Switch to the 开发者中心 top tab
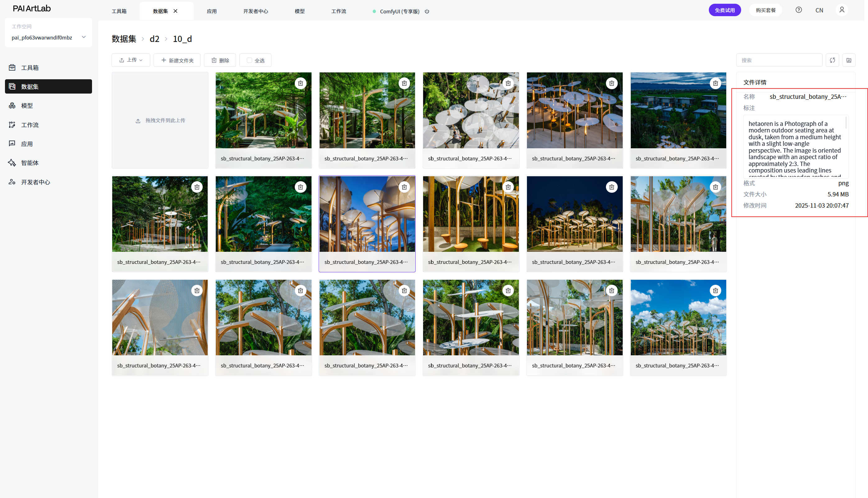The image size is (868, 498). pyautogui.click(x=256, y=11)
